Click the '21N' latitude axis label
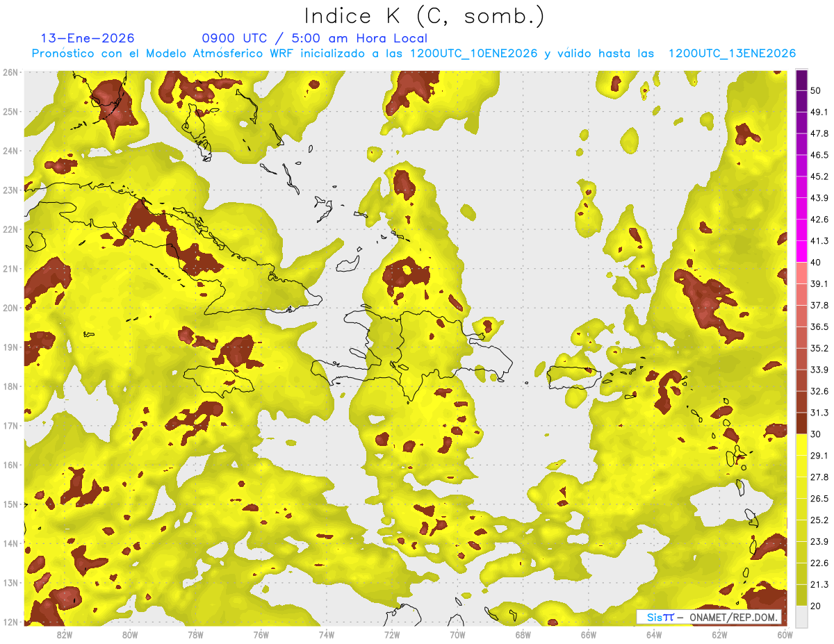The image size is (834, 644). 11,268
